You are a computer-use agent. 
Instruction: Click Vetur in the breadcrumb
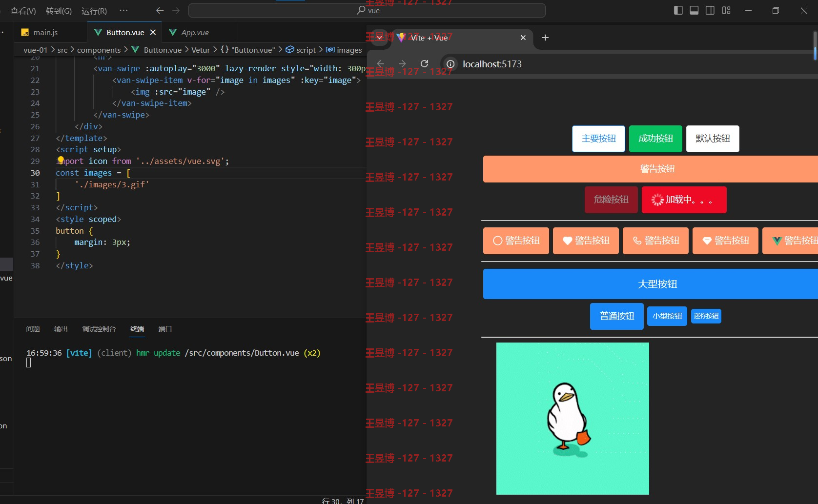pos(200,50)
